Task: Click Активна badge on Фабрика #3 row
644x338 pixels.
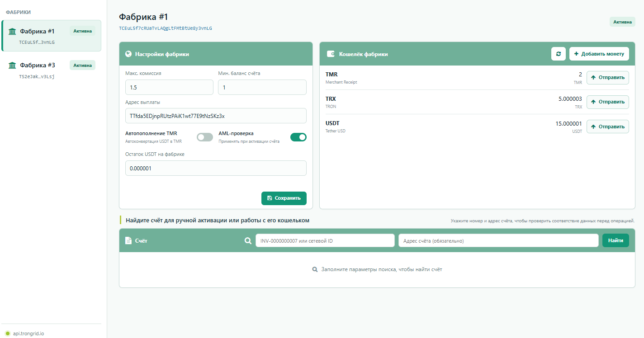Action: point(82,65)
